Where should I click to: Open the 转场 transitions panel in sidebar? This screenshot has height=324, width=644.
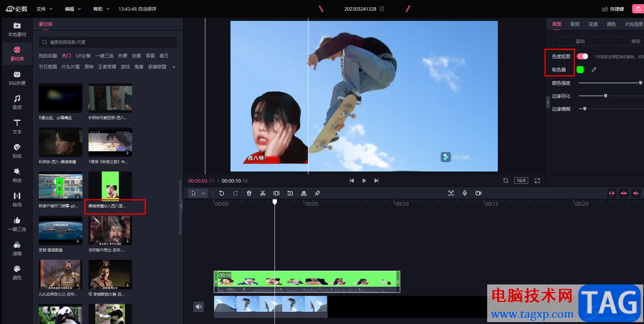tap(17, 200)
